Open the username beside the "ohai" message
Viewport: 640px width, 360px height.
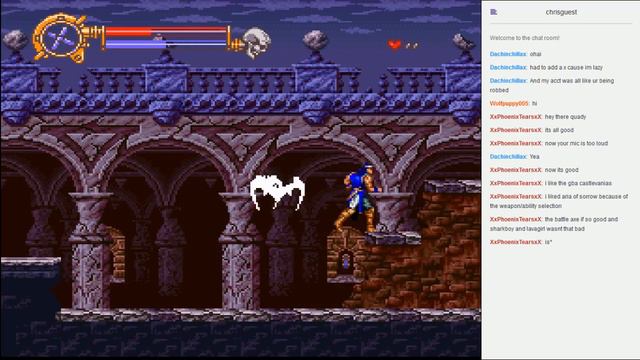tap(508, 54)
